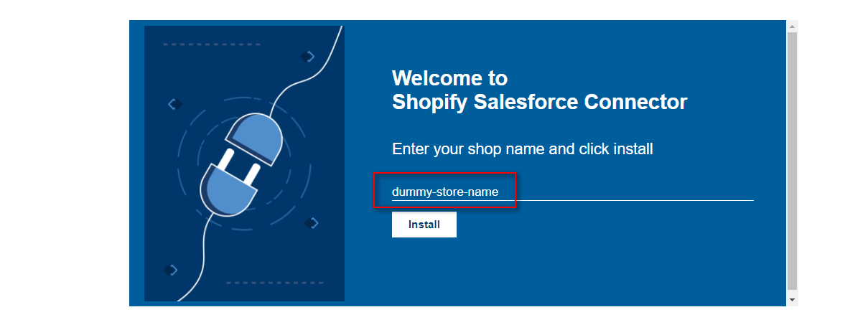Click the vertical scrollbar thumb

[792, 161]
